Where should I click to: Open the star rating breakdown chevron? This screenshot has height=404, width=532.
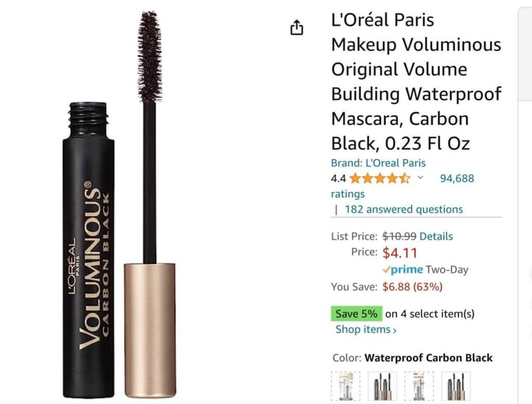point(420,177)
